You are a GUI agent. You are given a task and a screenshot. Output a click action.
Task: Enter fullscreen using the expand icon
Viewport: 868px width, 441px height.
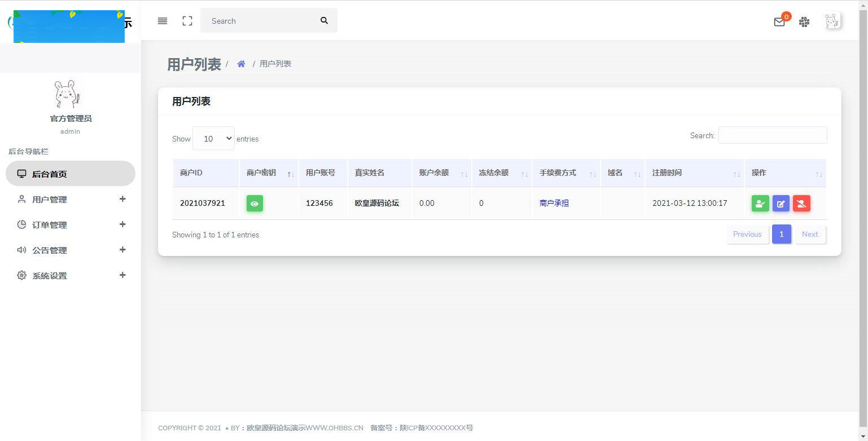point(187,21)
